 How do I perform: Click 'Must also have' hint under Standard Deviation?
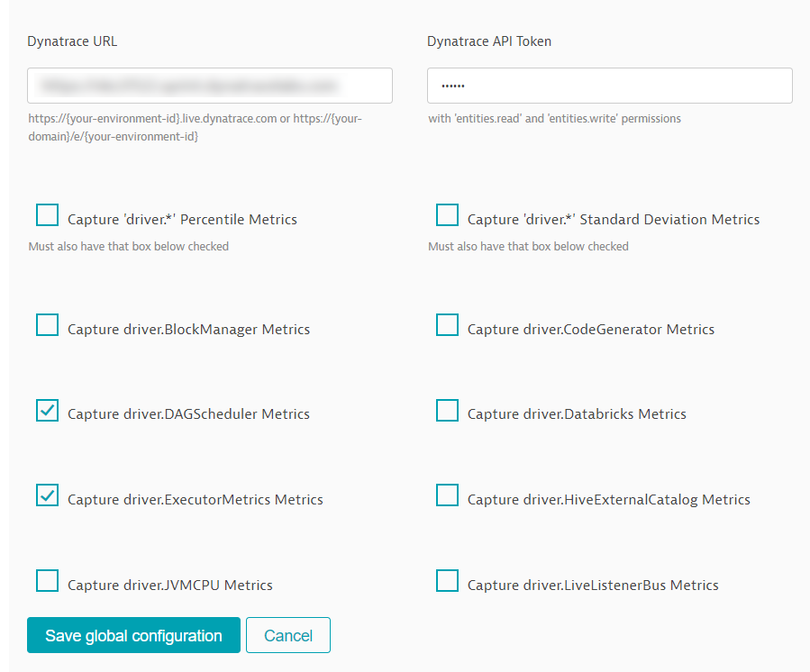[x=528, y=247]
